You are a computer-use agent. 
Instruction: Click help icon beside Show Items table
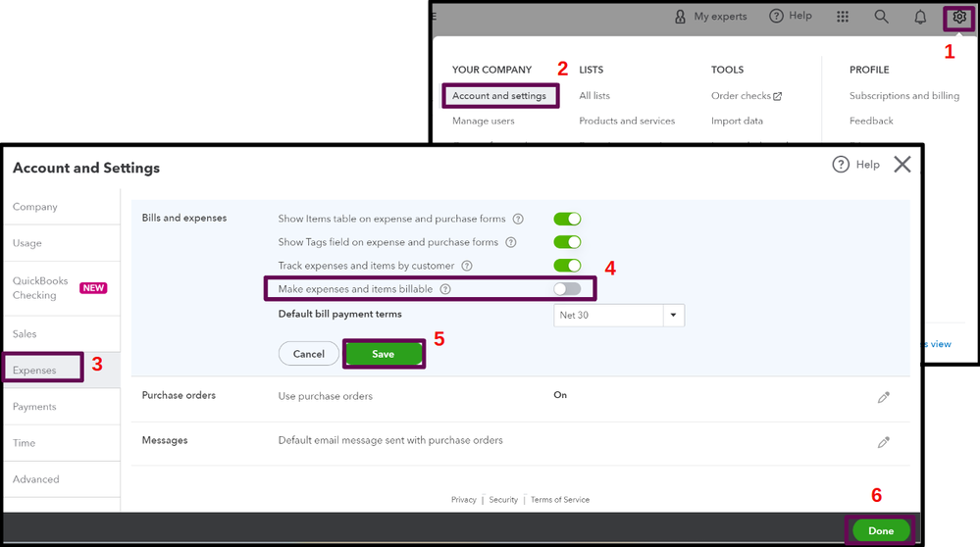518,219
